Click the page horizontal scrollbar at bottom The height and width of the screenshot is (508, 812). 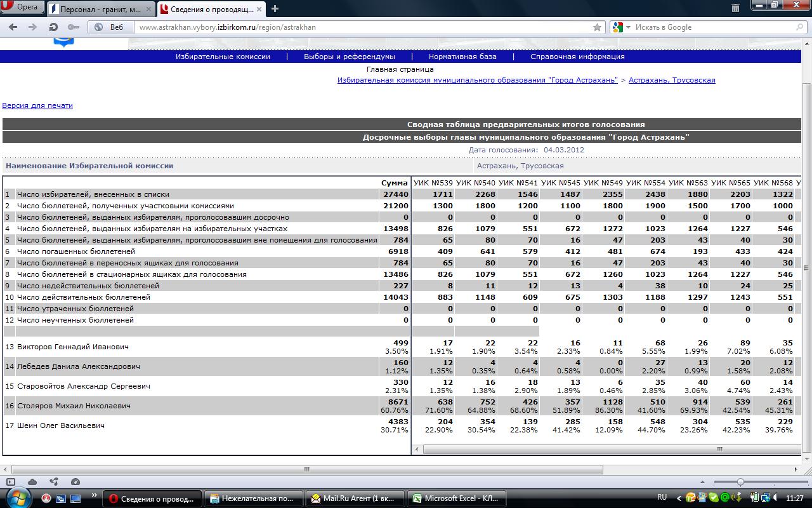pyautogui.click(x=307, y=470)
